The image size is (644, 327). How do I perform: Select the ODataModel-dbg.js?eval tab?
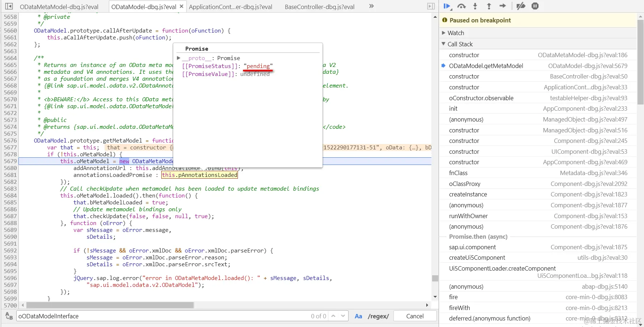pyautogui.click(x=144, y=7)
